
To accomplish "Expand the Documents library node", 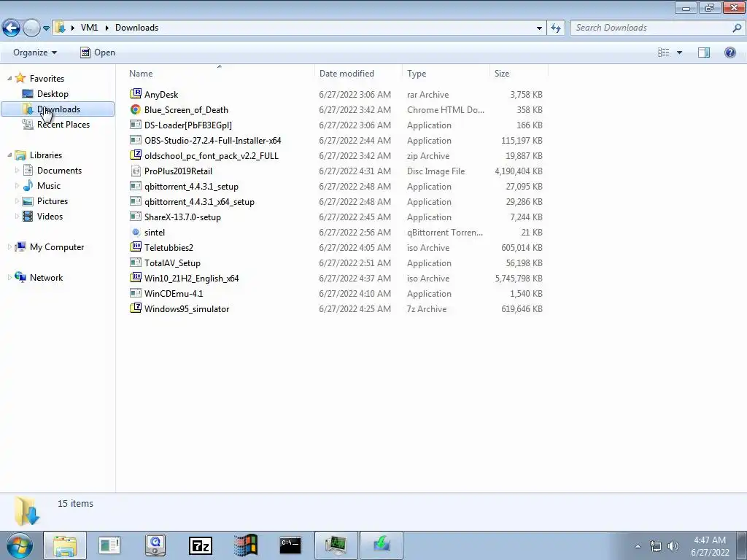I will [18, 171].
